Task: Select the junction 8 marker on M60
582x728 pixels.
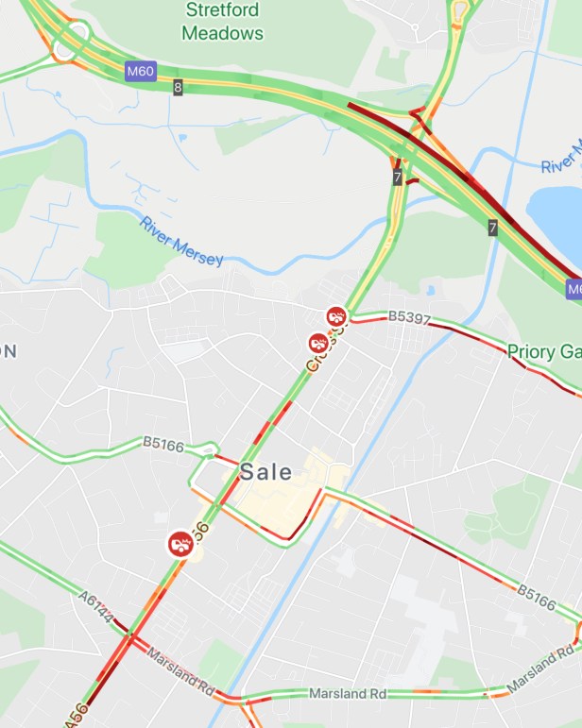Action: pos(178,87)
